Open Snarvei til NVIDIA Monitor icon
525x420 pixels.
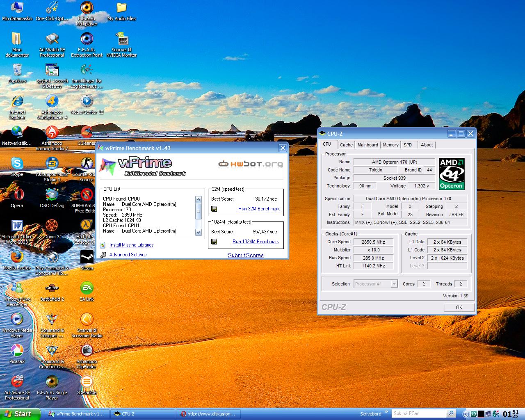121,39
